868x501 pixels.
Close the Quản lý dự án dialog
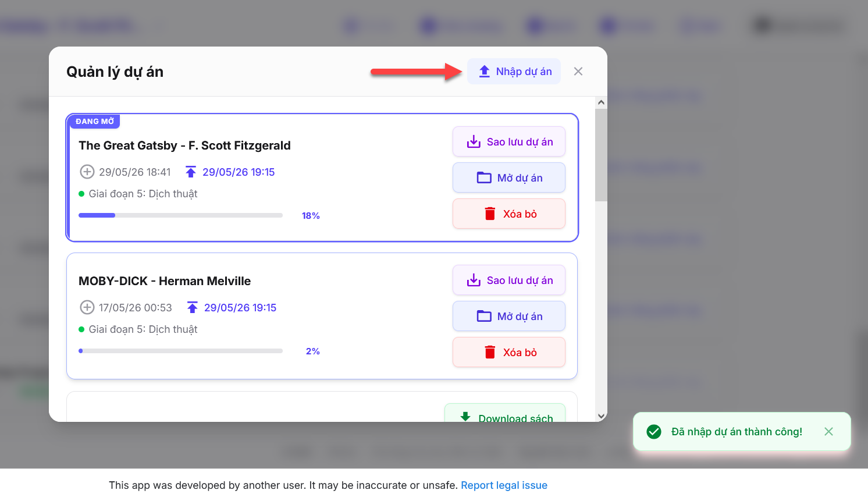[578, 72]
